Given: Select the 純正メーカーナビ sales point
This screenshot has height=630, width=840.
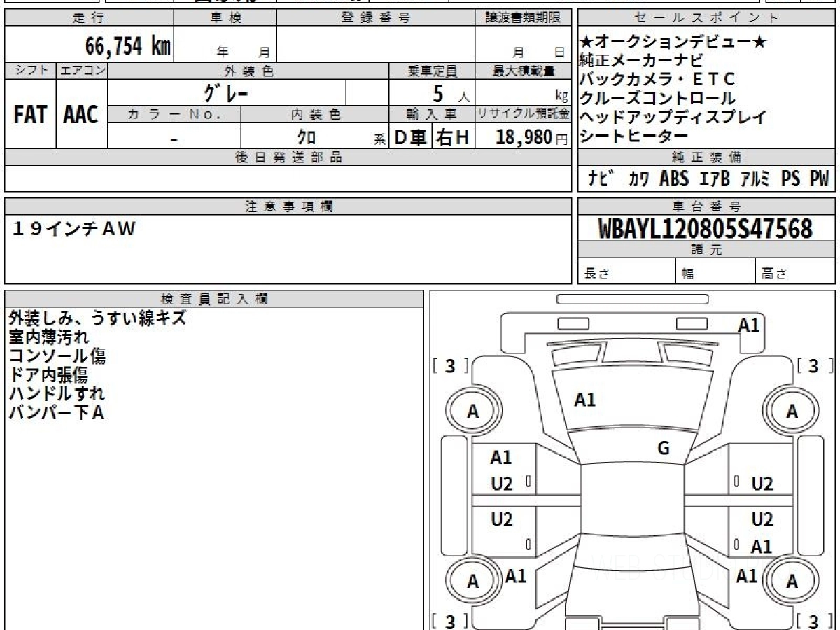Looking at the screenshot, I should [x=641, y=62].
